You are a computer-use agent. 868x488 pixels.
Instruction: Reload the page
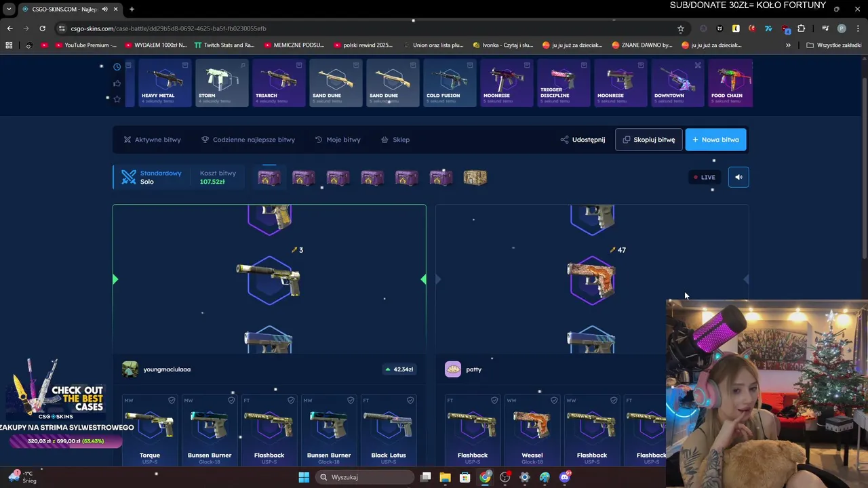pos(42,28)
